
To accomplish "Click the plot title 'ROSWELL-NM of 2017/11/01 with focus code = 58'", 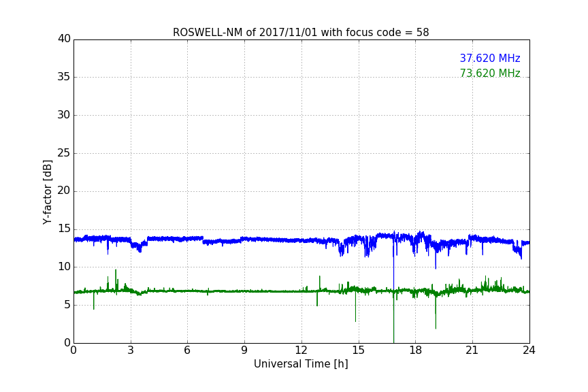I will (301, 33).
